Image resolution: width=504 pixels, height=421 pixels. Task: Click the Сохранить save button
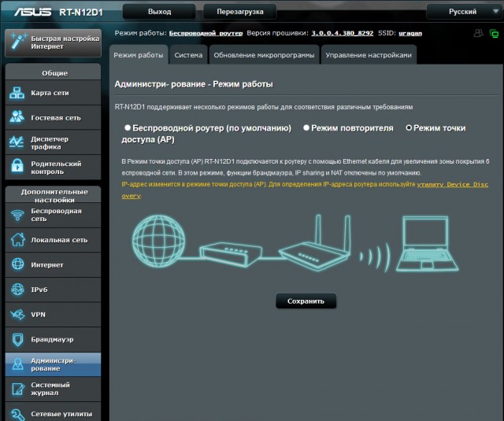[x=306, y=301]
